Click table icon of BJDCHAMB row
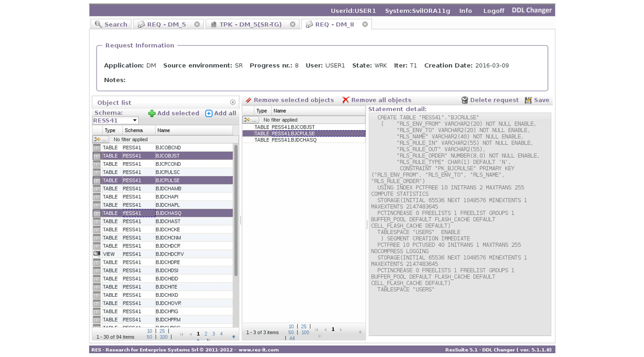This screenshot has height=357, width=644. [97, 188]
